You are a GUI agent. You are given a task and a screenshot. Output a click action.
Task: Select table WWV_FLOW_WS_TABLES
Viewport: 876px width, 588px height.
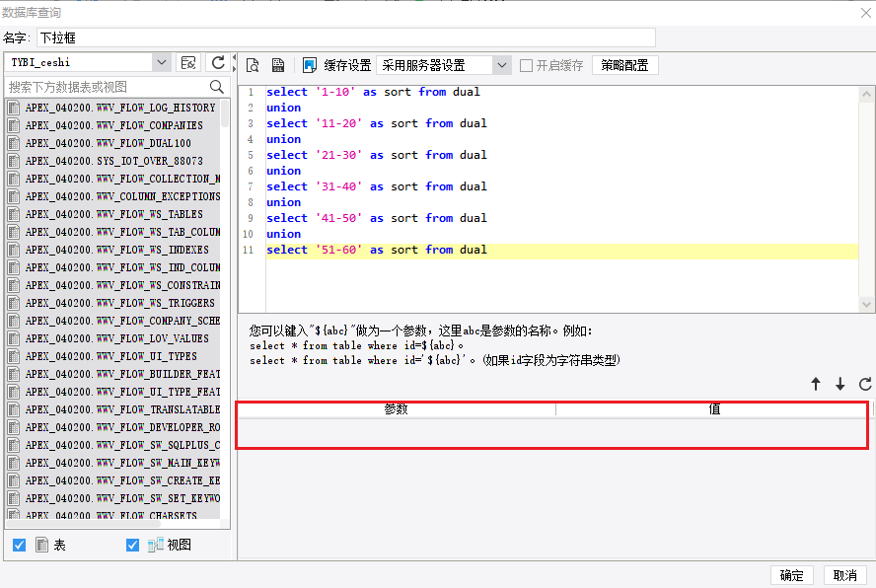[114, 214]
